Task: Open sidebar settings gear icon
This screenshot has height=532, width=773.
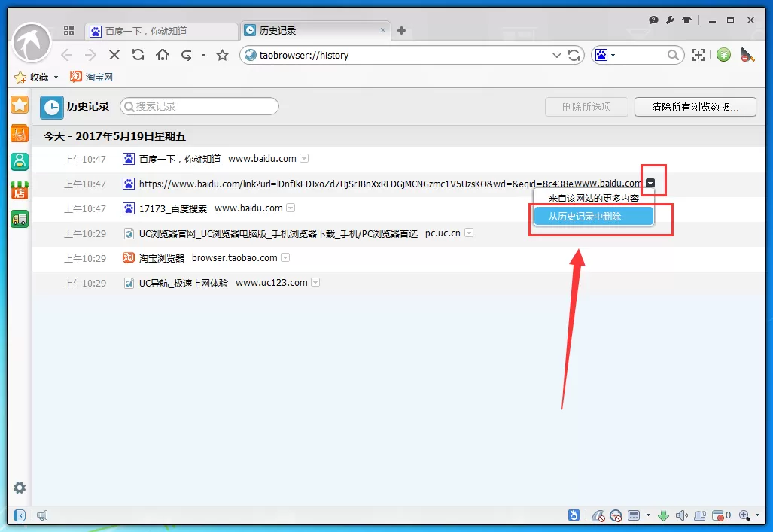Action: click(x=20, y=488)
